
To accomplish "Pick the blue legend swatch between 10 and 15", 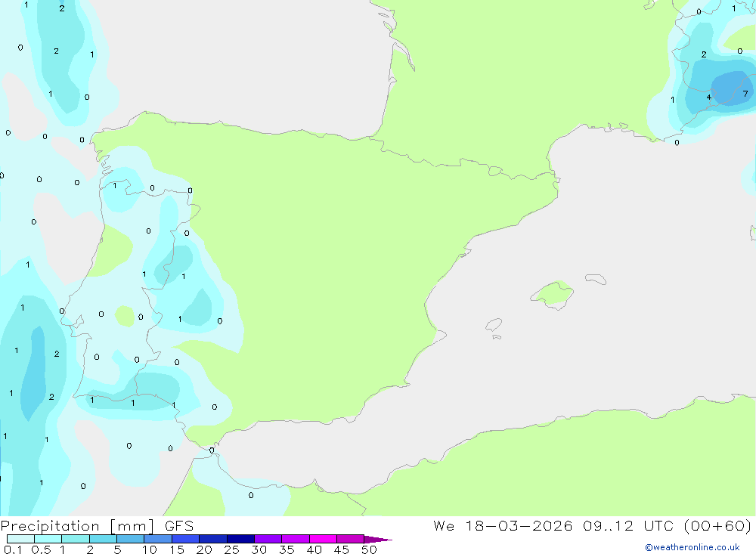I will tap(158, 539).
